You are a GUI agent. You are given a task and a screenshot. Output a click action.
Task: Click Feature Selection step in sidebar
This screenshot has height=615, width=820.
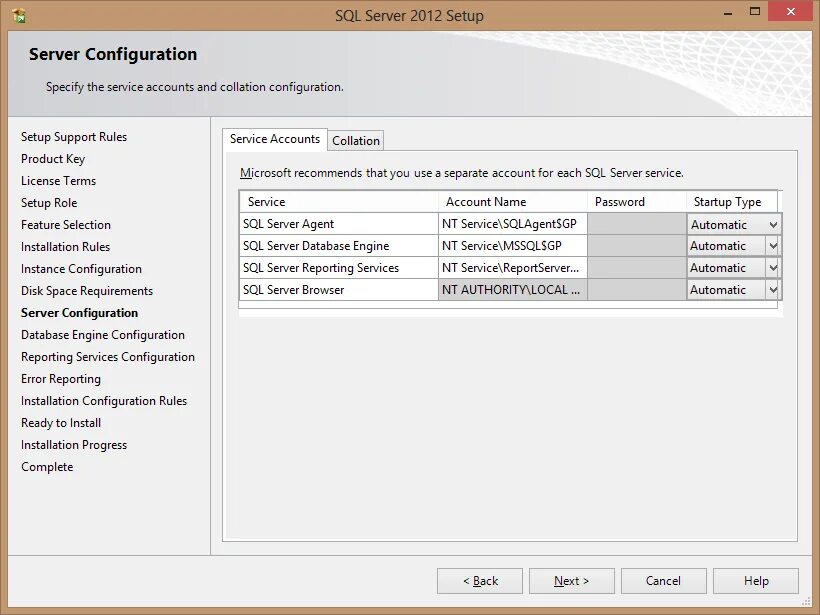[x=66, y=225]
